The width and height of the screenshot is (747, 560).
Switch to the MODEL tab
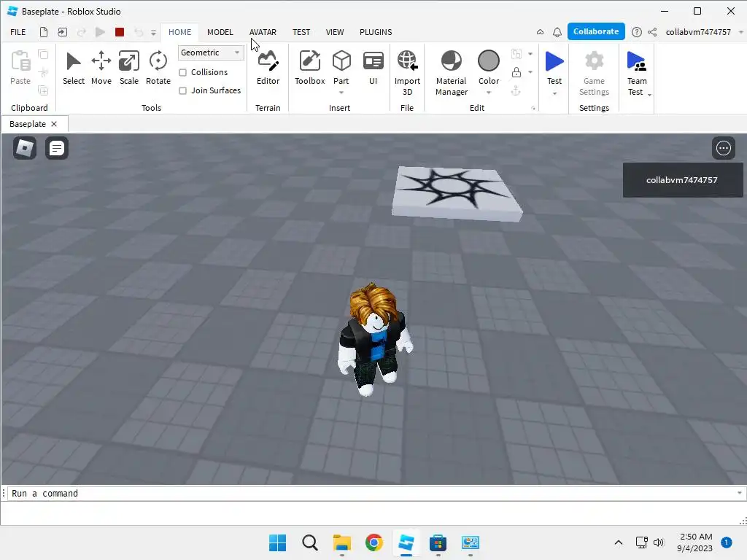click(x=220, y=32)
